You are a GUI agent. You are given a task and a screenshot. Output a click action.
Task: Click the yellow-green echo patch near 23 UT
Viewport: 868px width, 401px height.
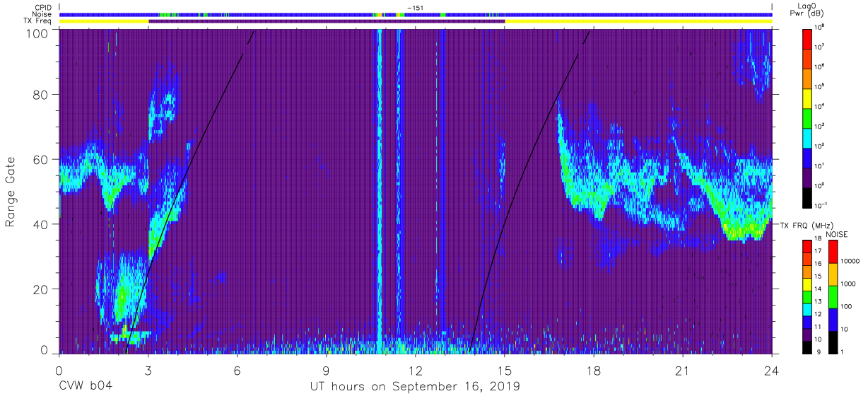coord(744,229)
